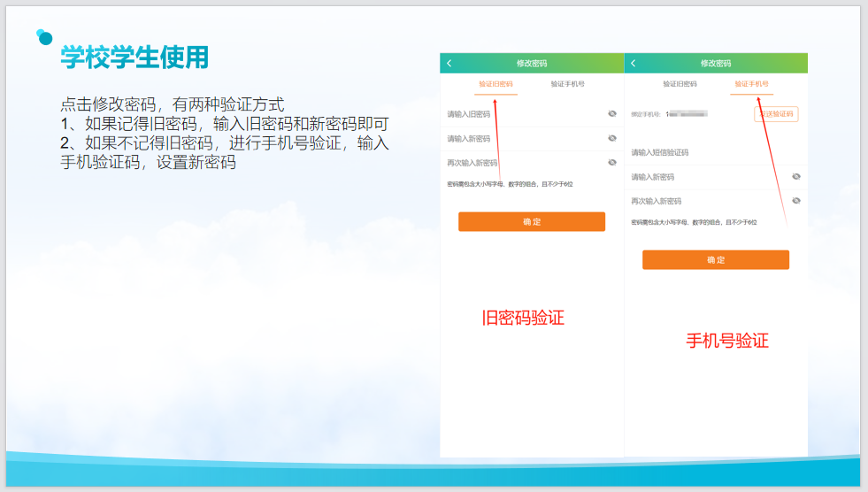The image size is (868, 492).
Task: Toggle eye icon for left confirm-password field
Action: click(612, 163)
